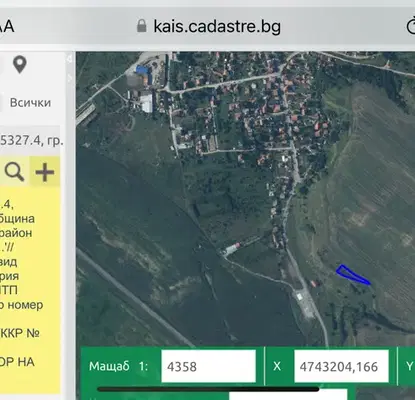Click the plus add icon
This screenshot has height=400, width=415.
tap(45, 172)
